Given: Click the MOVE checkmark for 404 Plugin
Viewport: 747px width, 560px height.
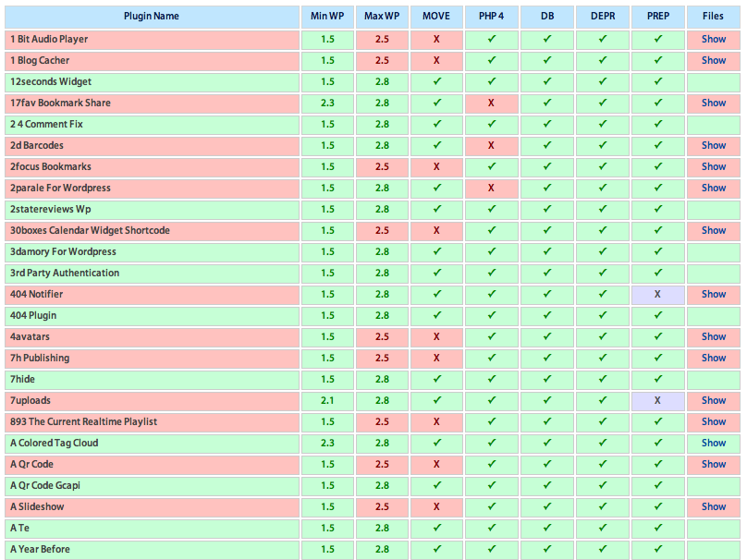Looking at the screenshot, I should click(436, 315).
